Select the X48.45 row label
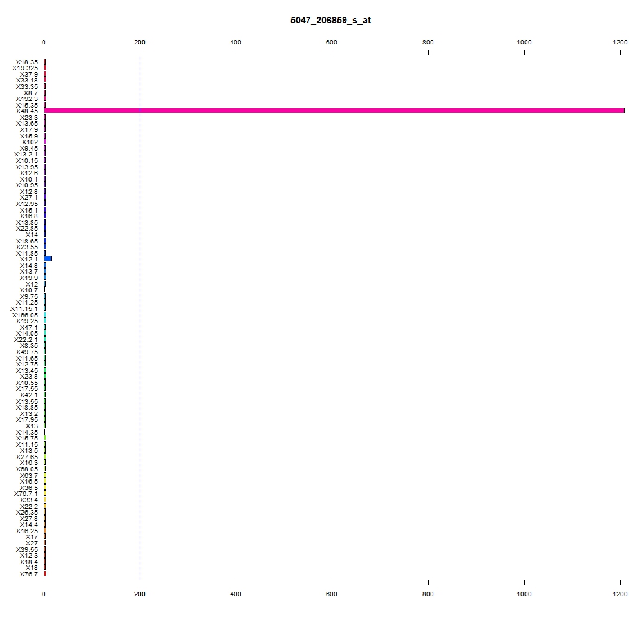The height and width of the screenshot is (644, 644). pyautogui.click(x=26, y=111)
